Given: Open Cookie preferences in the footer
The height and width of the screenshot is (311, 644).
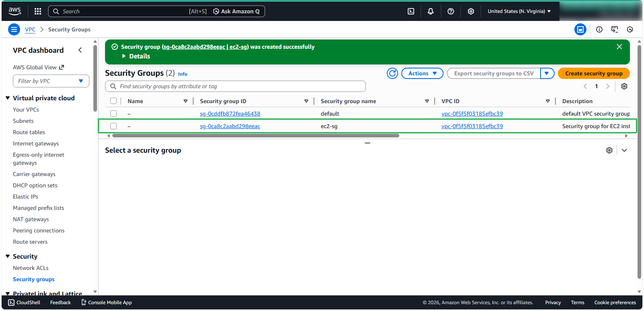Looking at the screenshot, I should [x=615, y=303].
